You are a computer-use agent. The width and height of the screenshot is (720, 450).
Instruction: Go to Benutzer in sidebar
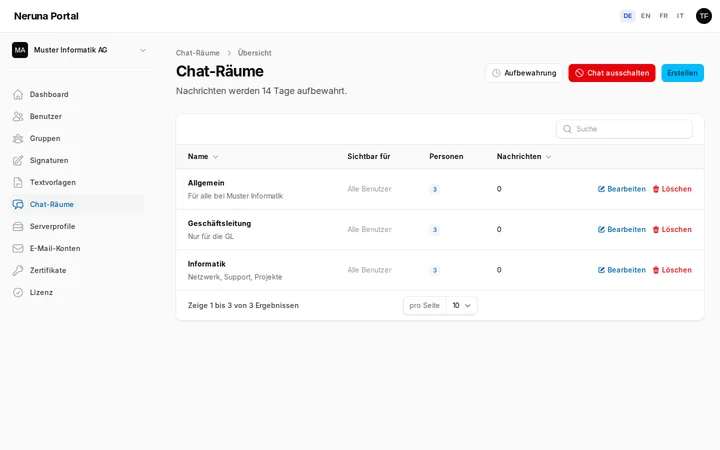pos(76,117)
